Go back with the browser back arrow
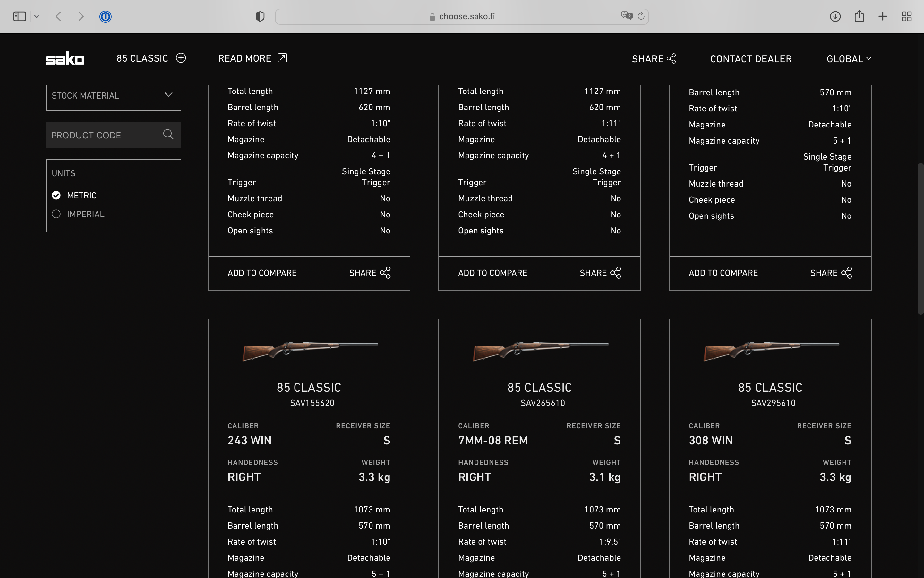924x578 pixels. click(58, 16)
